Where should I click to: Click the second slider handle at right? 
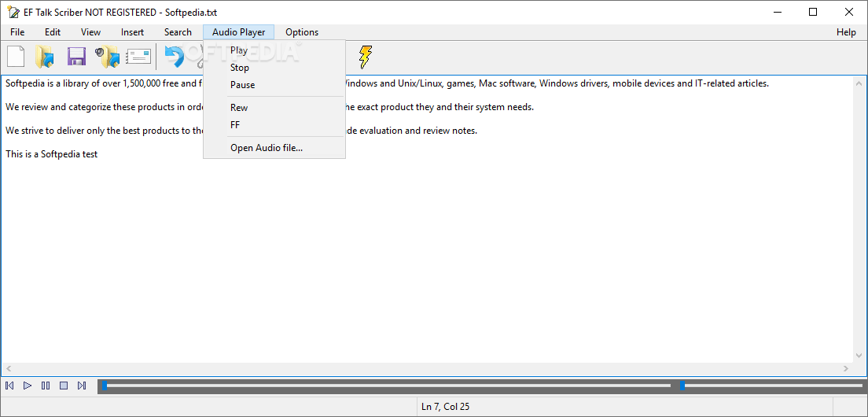(682, 386)
